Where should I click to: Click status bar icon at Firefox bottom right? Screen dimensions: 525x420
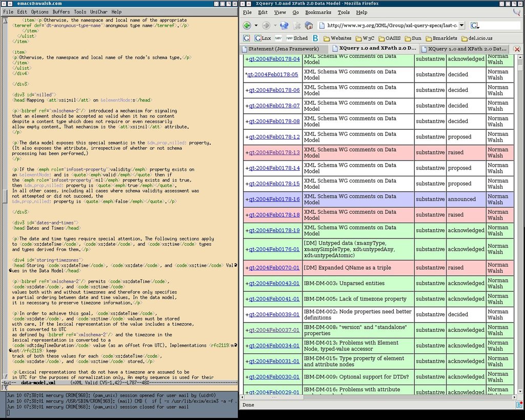(x=519, y=405)
